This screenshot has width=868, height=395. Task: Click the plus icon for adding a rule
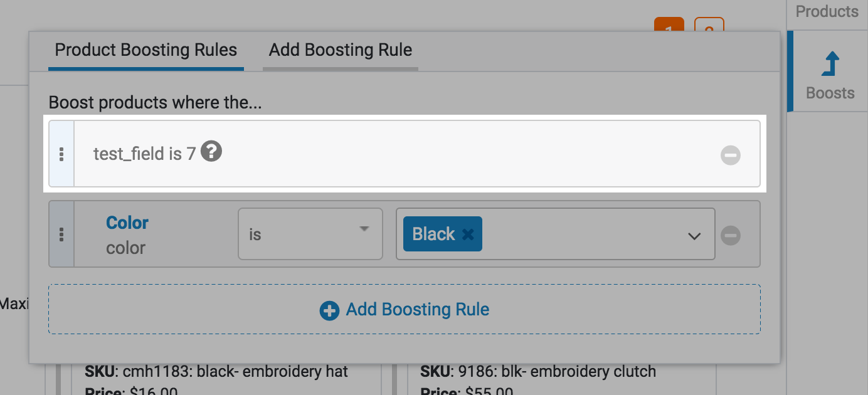pos(329,310)
